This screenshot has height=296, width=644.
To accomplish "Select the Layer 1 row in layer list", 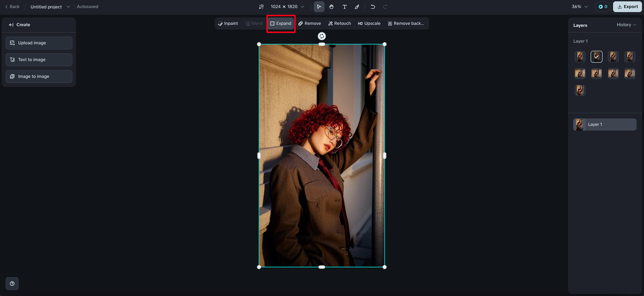I will [605, 125].
